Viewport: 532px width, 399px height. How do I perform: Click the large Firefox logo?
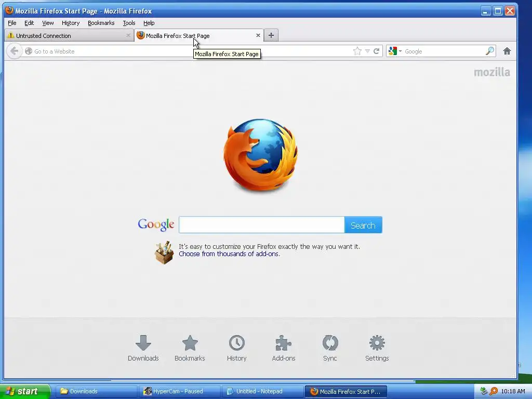[x=260, y=155]
